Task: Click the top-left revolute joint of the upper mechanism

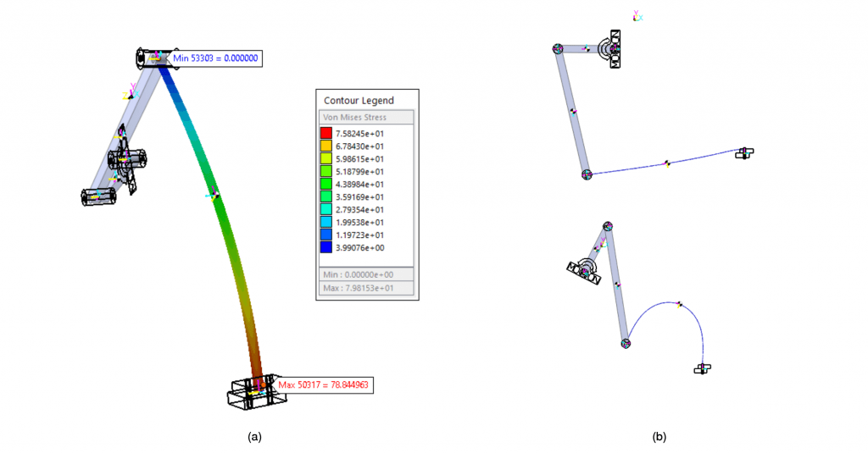Action: tap(558, 48)
